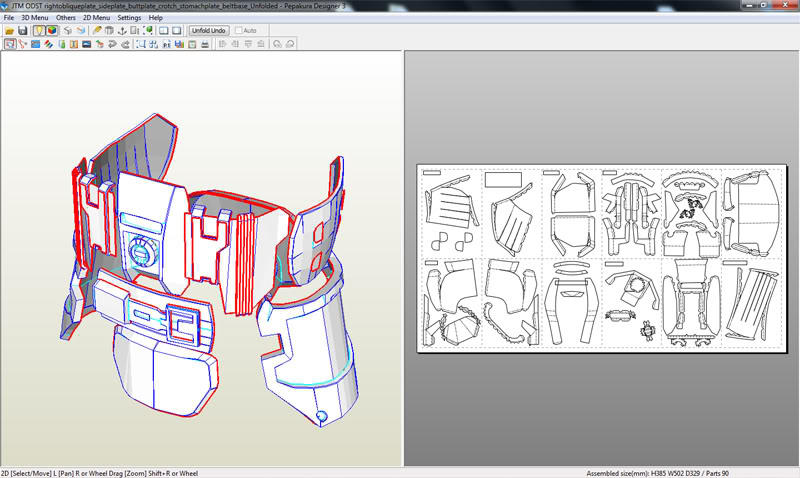
Task: Click the Save floppy disk icon
Action: (x=22, y=31)
